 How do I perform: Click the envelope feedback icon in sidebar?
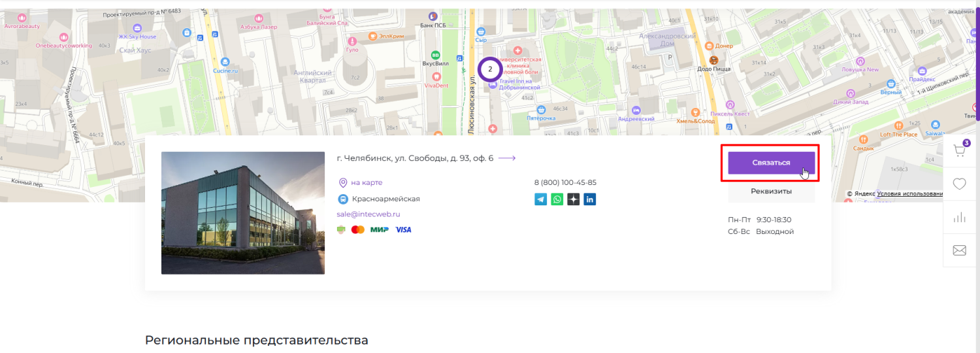[x=959, y=250]
